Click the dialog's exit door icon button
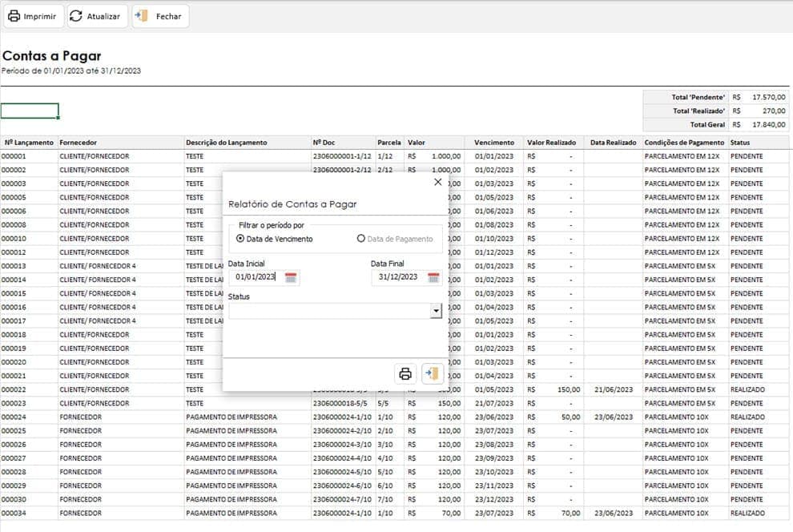The height and width of the screenshot is (532, 793). pos(433,373)
